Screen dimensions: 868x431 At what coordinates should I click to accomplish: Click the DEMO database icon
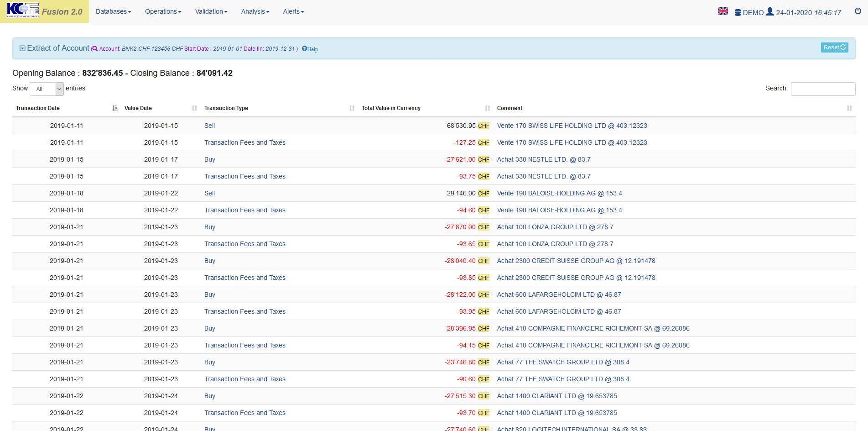pos(738,13)
